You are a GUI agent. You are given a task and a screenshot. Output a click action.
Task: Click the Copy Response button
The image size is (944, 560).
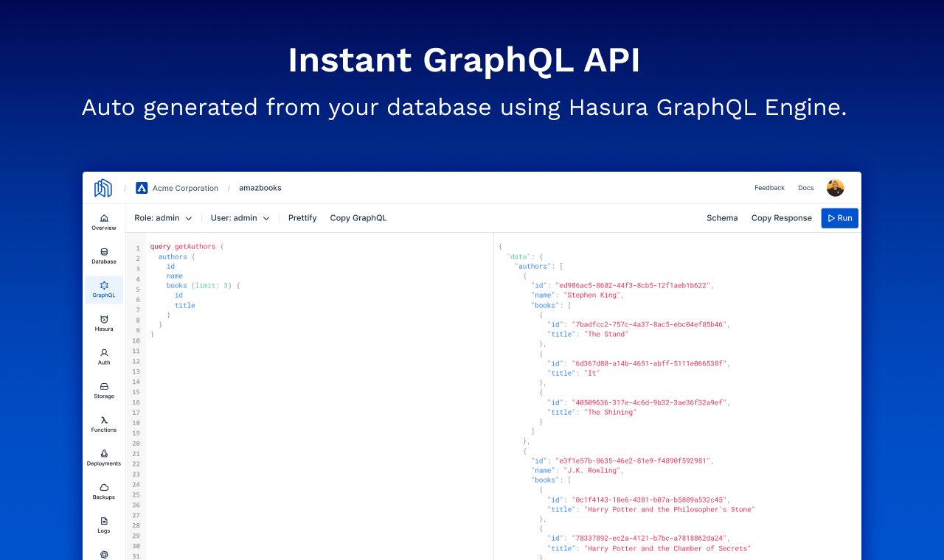click(782, 218)
